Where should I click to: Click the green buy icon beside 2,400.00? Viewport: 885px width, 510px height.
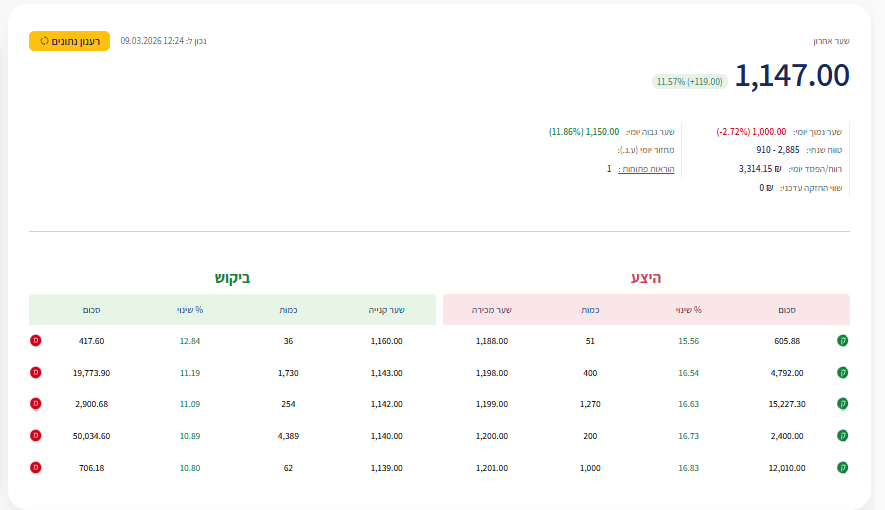pos(842,436)
